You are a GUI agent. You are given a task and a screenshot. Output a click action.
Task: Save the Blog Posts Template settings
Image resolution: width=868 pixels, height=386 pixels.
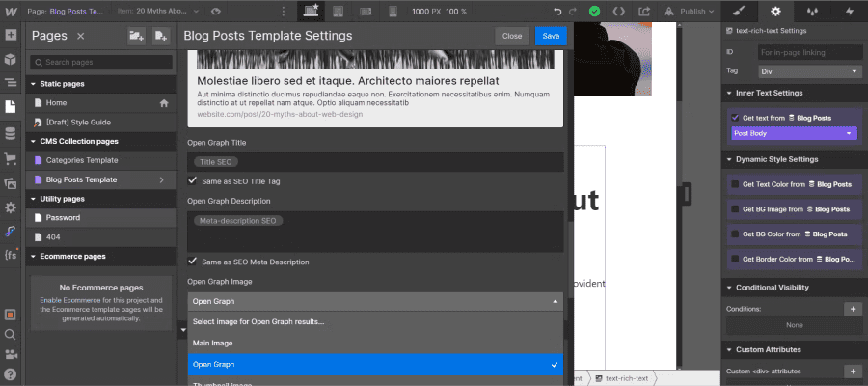coord(551,36)
